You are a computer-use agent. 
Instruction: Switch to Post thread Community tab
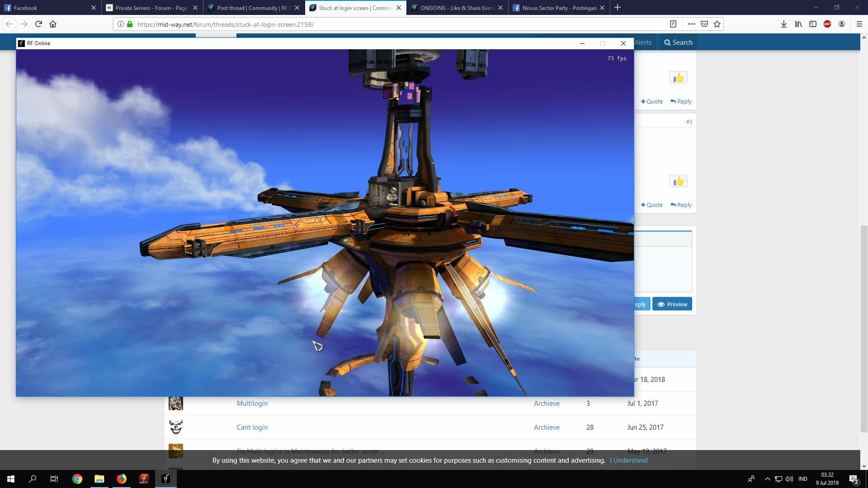point(253,8)
